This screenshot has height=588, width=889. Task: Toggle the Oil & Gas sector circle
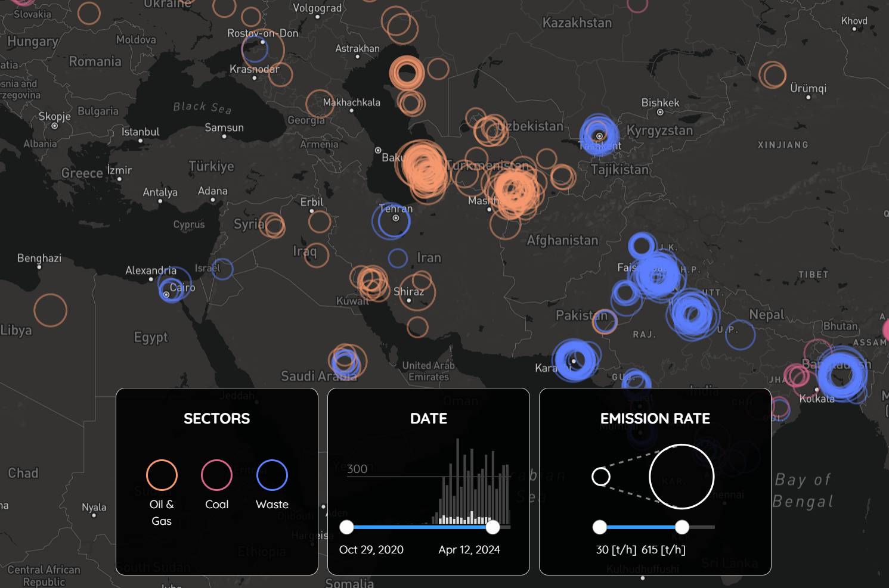pos(162,475)
